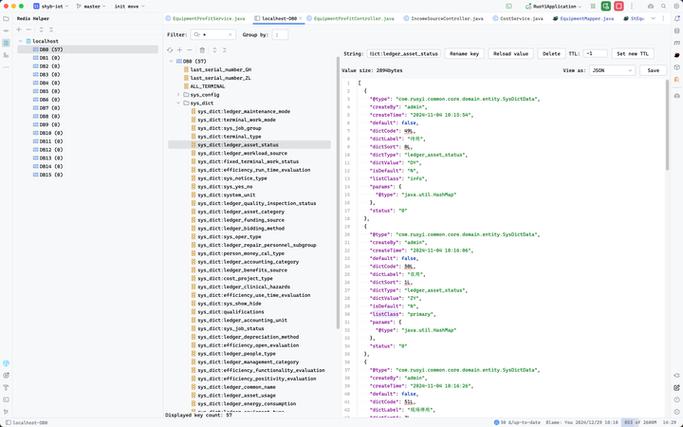This screenshot has width=683, height=427.
Task: Collapse the sys_dict folder
Action: (178, 103)
